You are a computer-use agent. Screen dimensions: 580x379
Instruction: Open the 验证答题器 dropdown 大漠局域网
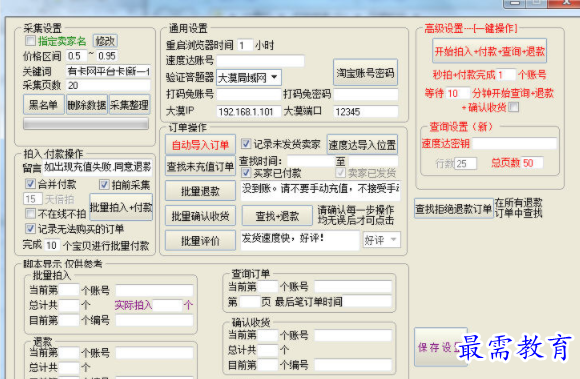point(249,78)
